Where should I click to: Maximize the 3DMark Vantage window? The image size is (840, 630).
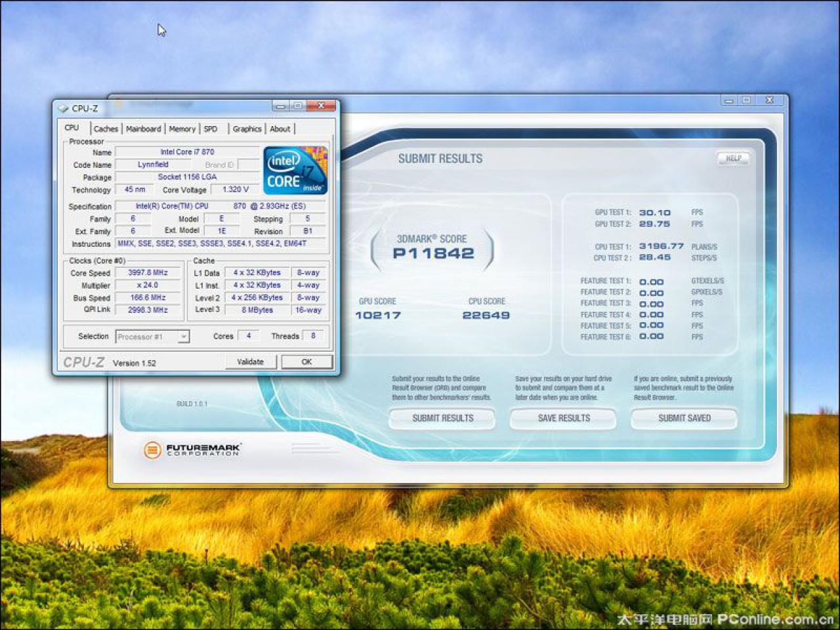point(746,100)
